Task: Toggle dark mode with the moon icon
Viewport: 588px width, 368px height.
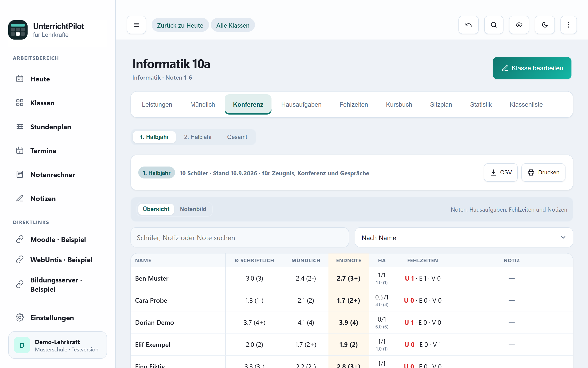Action: point(545,25)
